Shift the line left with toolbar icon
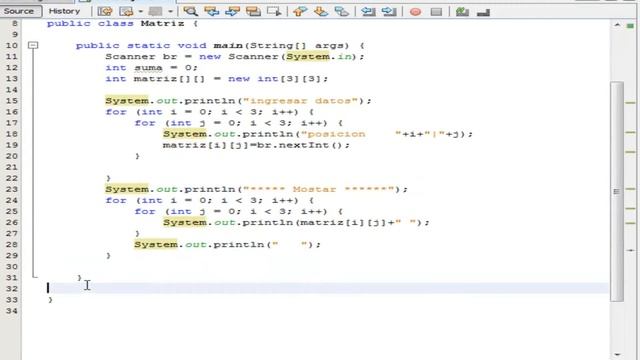 [368, 11]
